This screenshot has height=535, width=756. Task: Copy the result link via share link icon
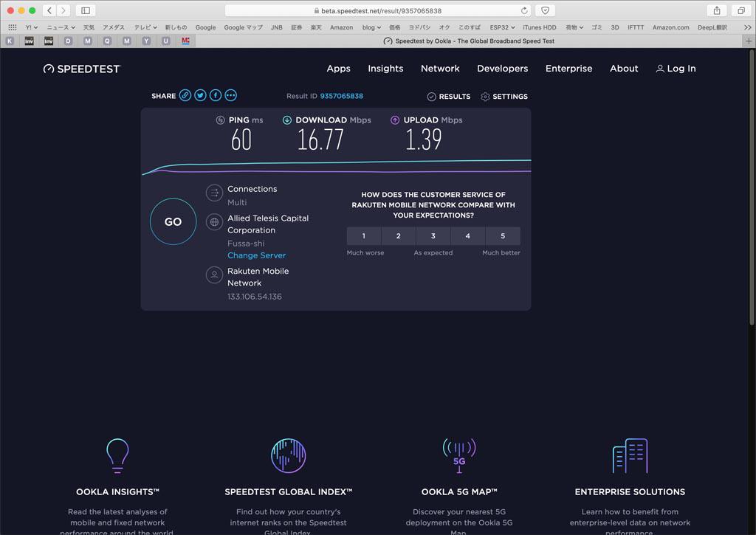(x=185, y=95)
